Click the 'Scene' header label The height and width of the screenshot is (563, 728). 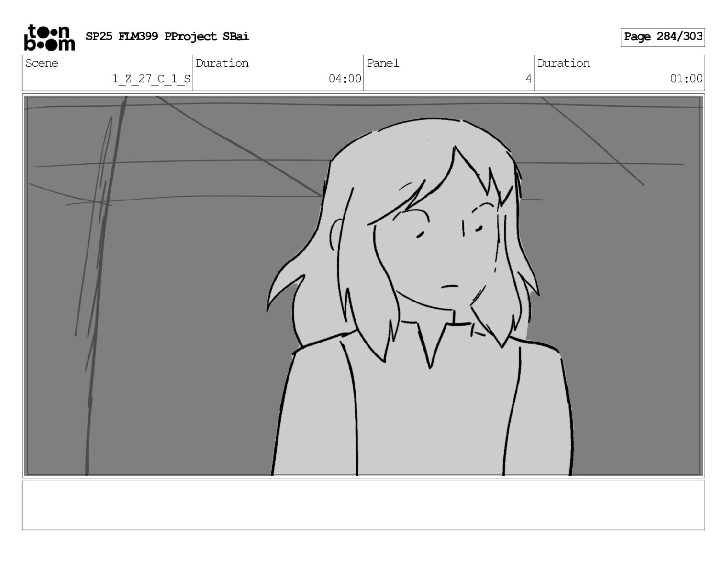pyautogui.click(x=42, y=63)
